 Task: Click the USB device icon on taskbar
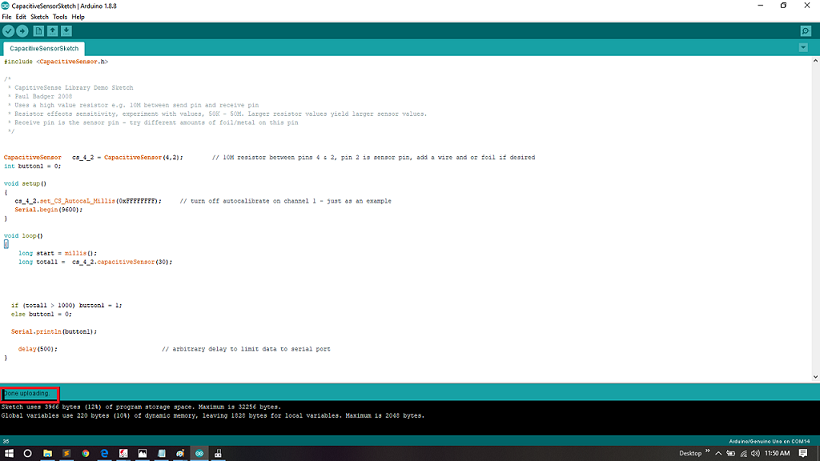(x=218, y=453)
